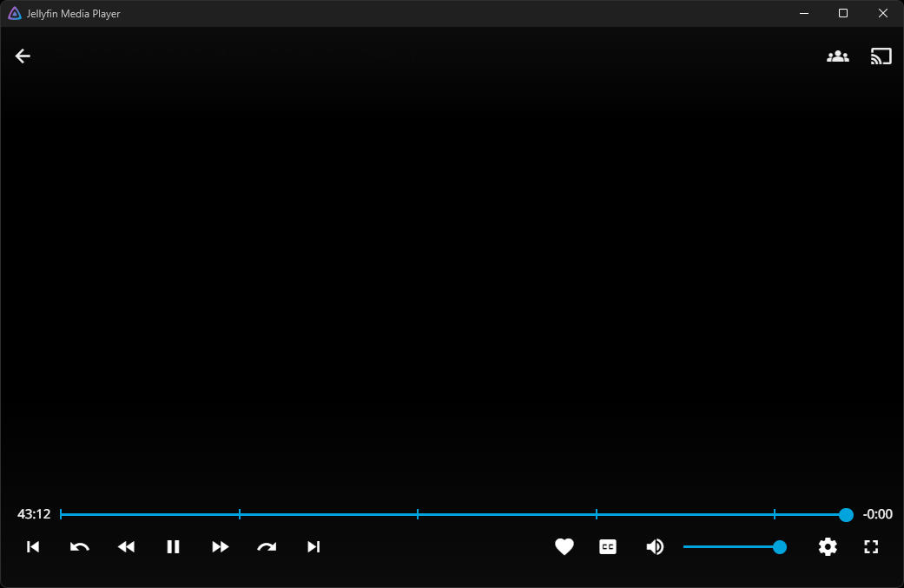Click the Jellyfin logo in title bar
This screenshot has height=588, width=904.
point(15,13)
